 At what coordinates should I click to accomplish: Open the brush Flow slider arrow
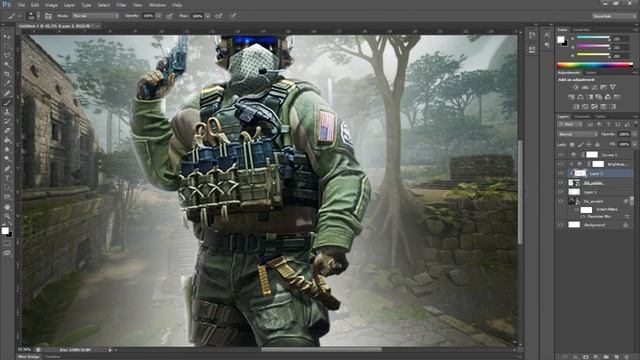click(x=207, y=16)
